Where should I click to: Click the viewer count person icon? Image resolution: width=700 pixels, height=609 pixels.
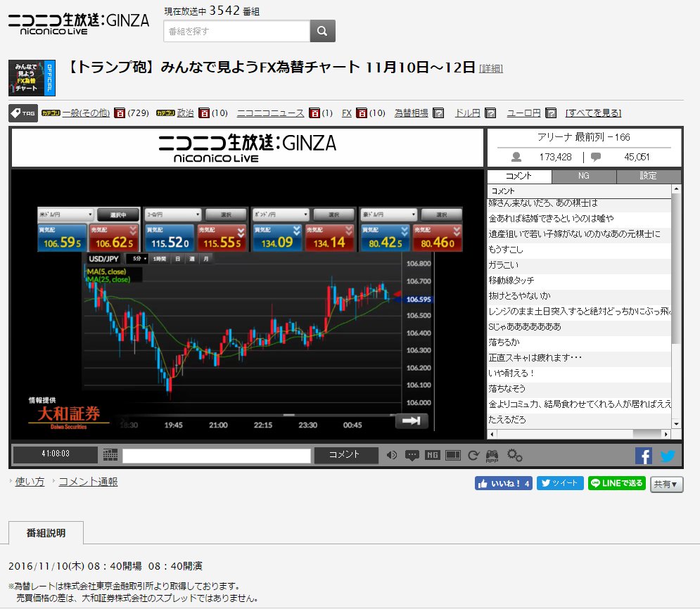tap(516, 157)
